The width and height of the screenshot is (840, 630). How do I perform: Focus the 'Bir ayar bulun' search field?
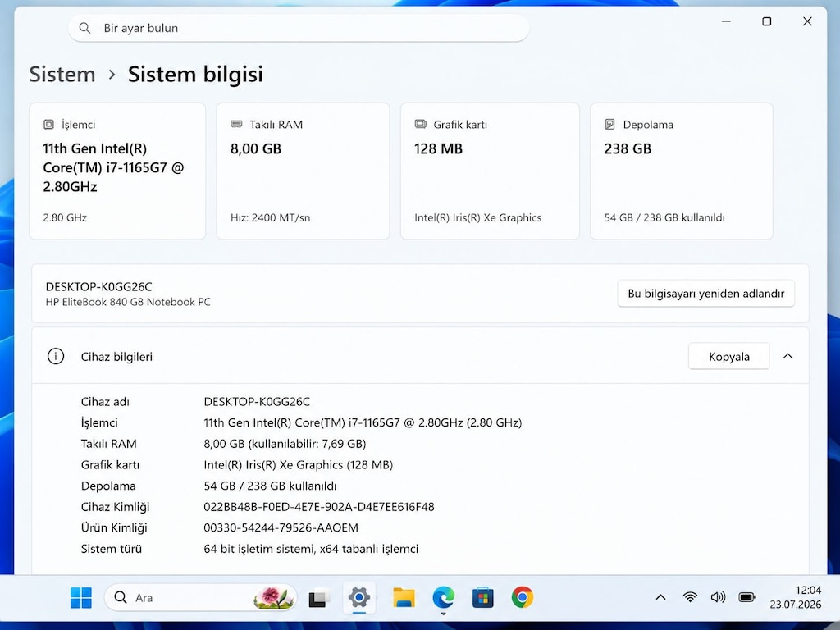[x=299, y=28]
